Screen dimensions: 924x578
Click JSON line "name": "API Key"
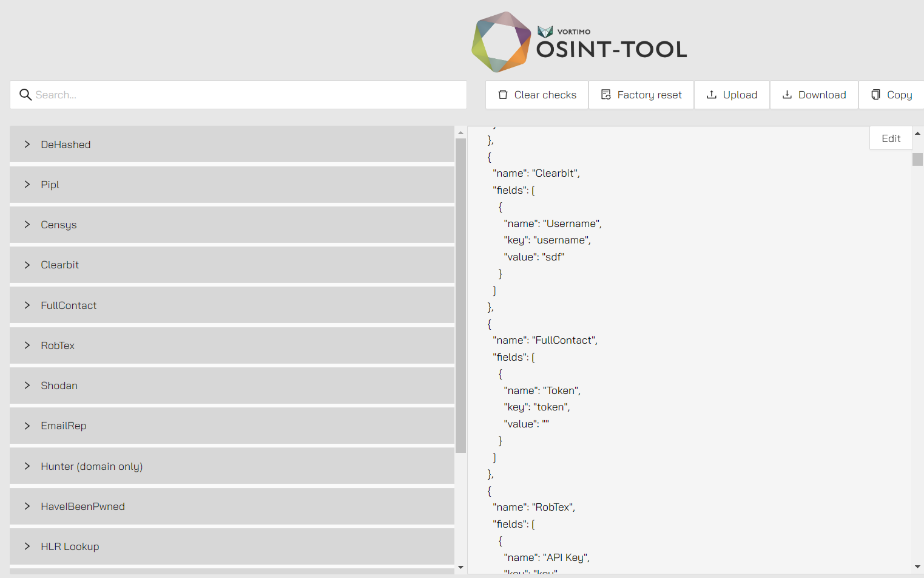pyautogui.click(x=547, y=557)
